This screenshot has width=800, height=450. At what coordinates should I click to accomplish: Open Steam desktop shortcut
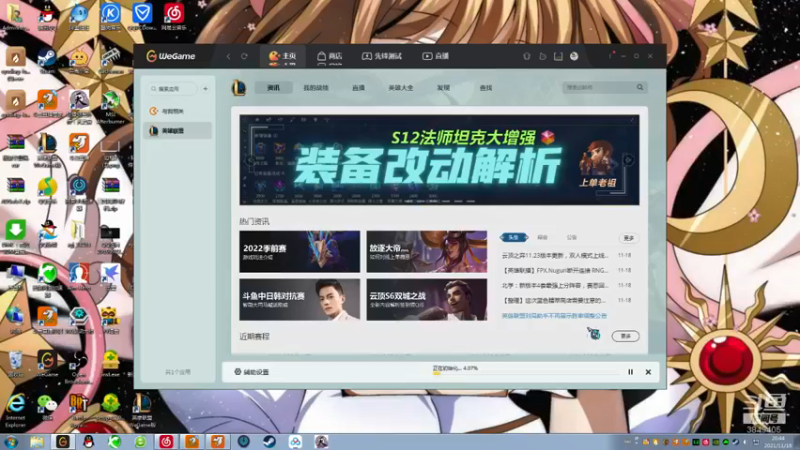point(47,61)
